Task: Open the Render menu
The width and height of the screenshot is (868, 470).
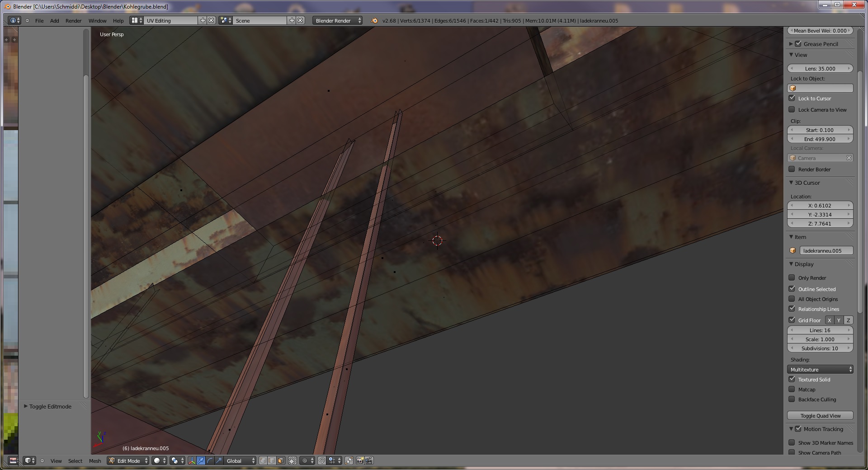Action: [73, 20]
